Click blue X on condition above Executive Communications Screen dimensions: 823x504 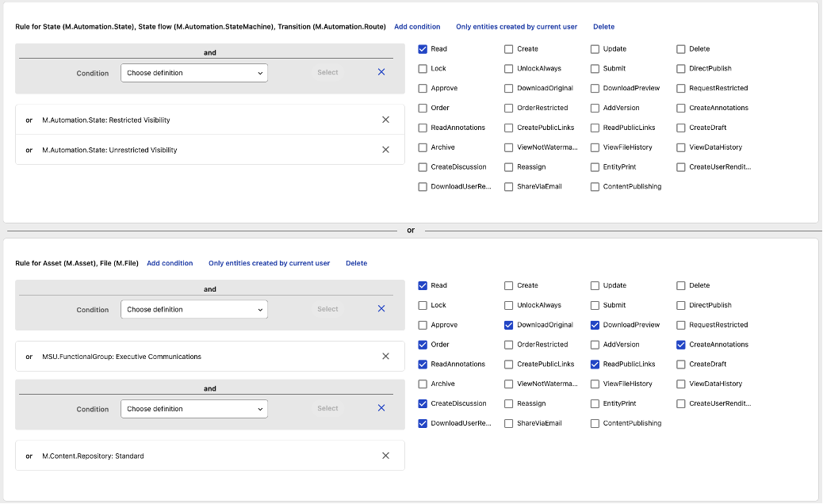[381, 309]
